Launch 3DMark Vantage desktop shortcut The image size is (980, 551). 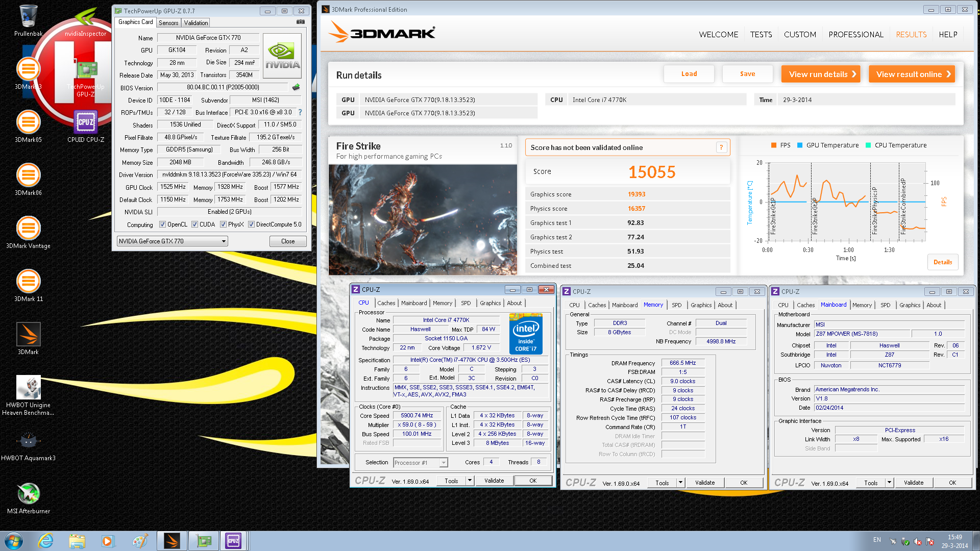pos(28,233)
